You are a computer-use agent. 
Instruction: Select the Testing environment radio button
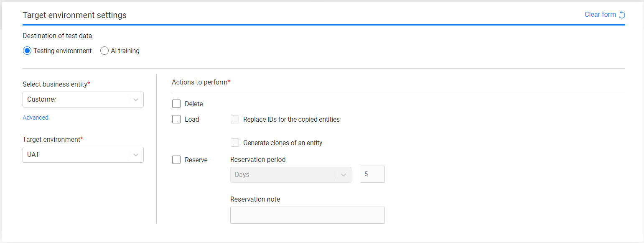(27, 51)
